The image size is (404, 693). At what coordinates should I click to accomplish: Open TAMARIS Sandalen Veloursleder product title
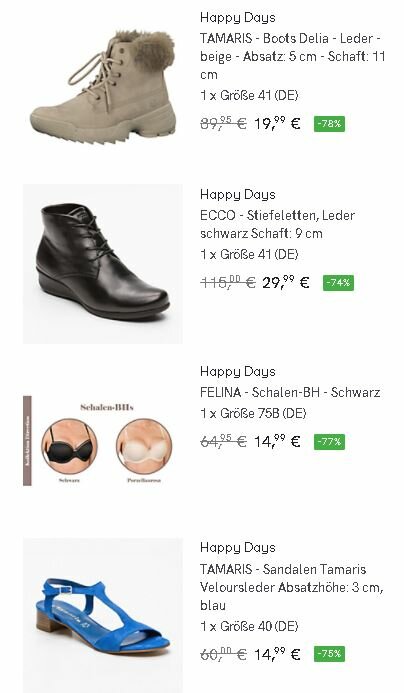292,587
